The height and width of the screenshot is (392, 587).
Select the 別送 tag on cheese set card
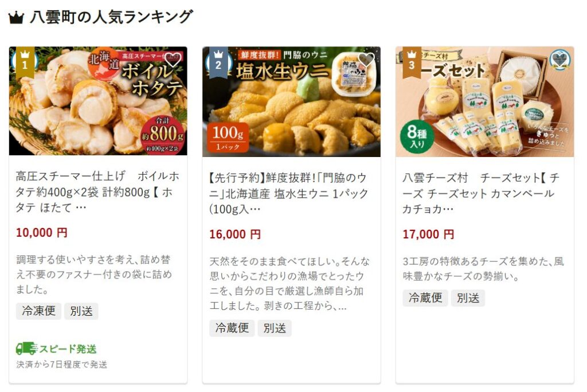[468, 298]
